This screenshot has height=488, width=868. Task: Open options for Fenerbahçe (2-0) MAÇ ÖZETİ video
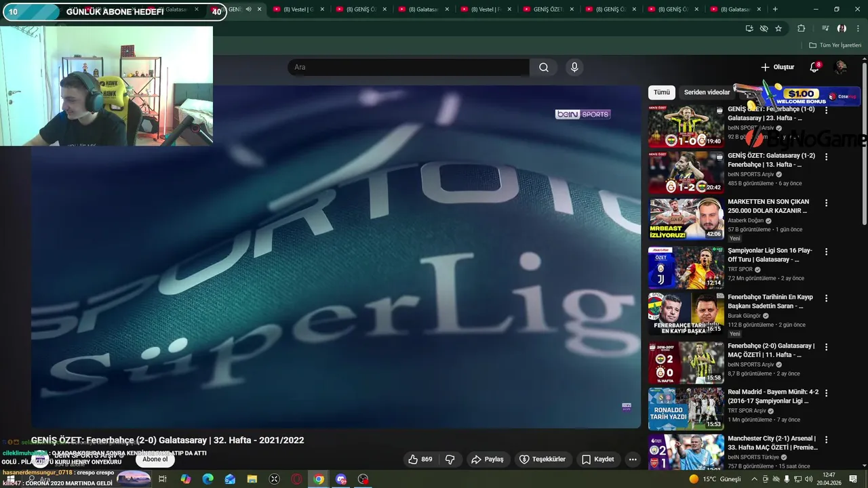[826, 347]
